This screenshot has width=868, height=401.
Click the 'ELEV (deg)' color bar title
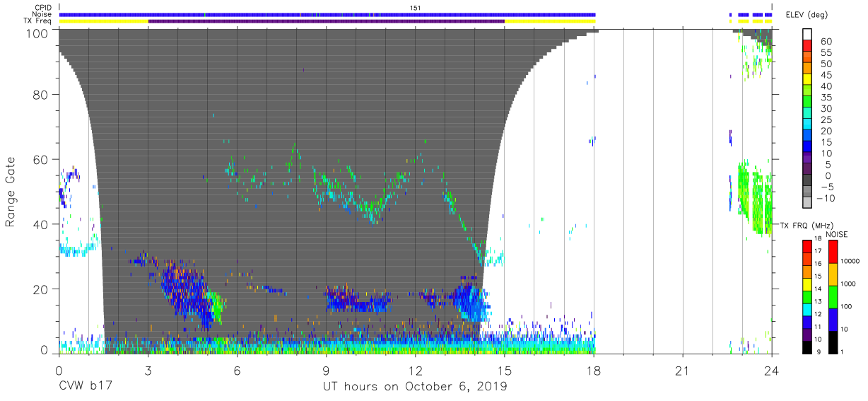806,14
